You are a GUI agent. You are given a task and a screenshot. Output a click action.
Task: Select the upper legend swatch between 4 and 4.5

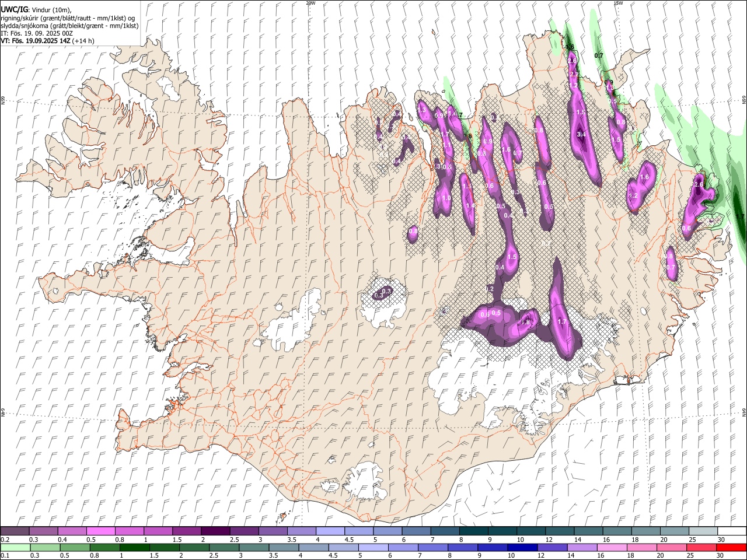(330, 531)
